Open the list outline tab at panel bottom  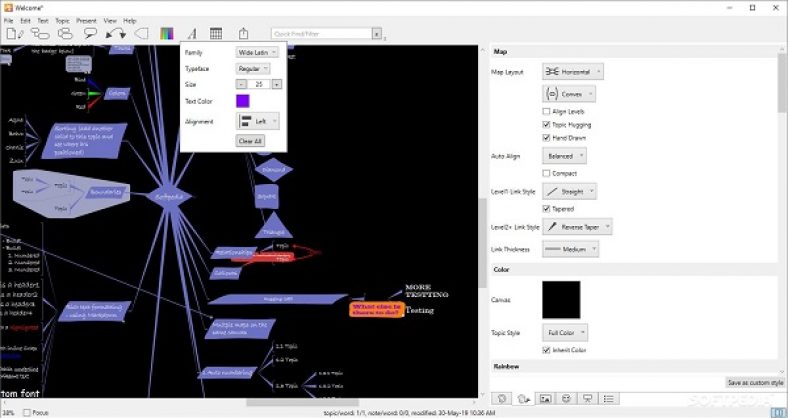[610, 398]
